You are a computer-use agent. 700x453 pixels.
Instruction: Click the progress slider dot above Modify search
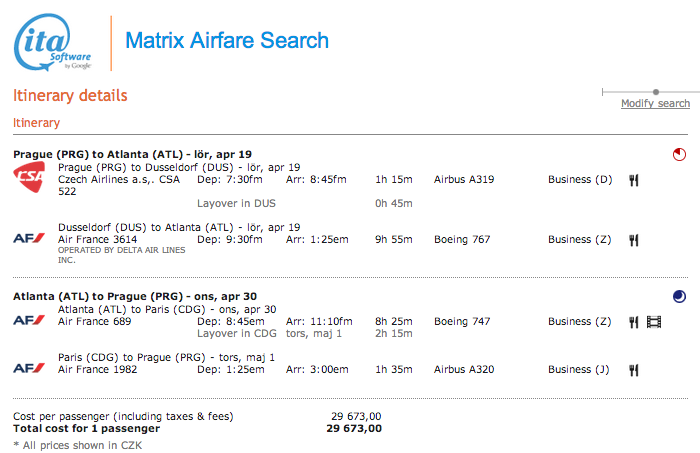656,92
